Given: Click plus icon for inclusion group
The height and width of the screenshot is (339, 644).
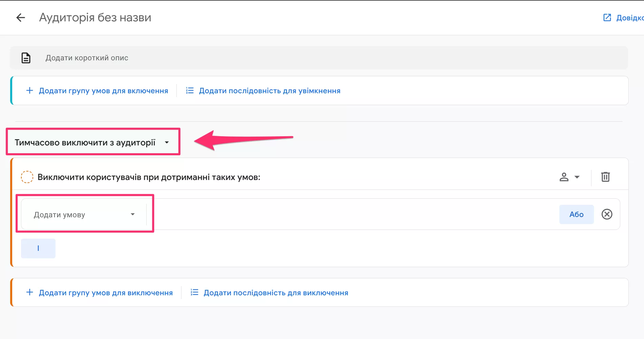Looking at the screenshot, I should 30,91.
